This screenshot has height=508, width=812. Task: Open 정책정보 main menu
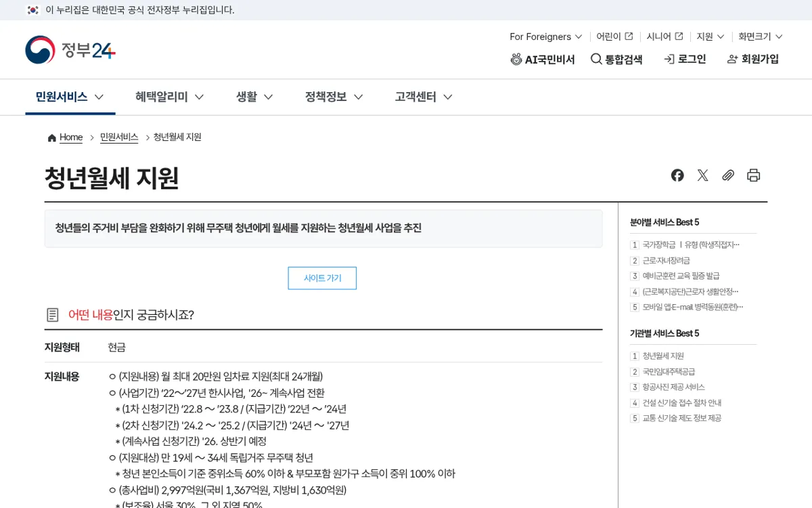[x=334, y=97]
